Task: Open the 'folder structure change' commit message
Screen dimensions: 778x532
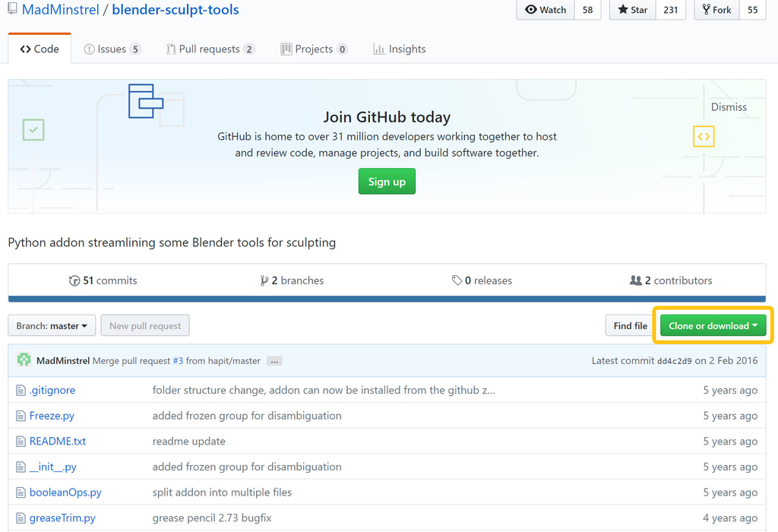Action: [x=324, y=390]
